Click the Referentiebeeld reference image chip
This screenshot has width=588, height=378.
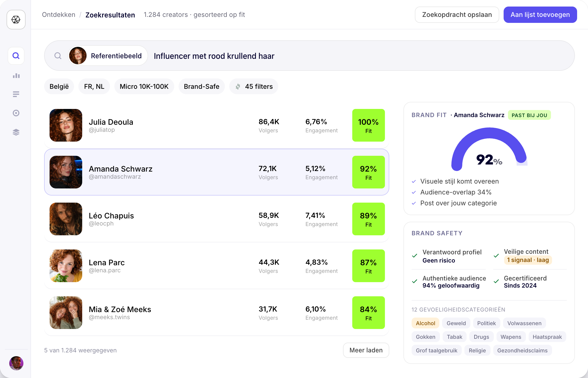click(108, 56)
